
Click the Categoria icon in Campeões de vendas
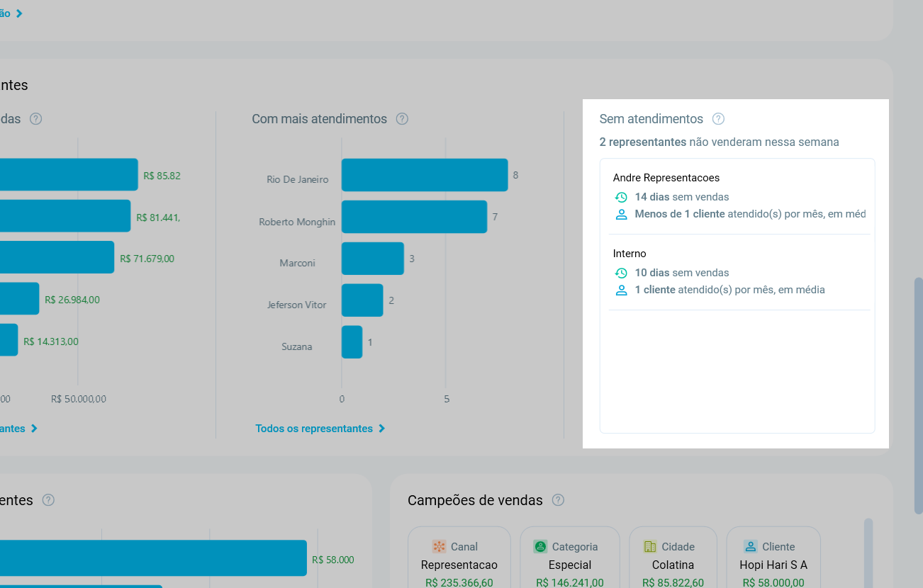pyautogui.click(x=540, y=546)
